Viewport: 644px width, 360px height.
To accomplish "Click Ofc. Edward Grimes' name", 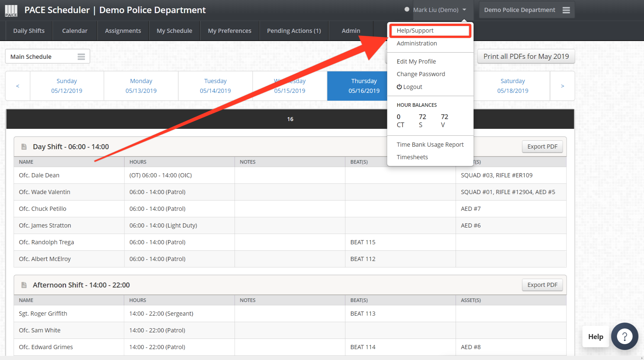I will click(46, 347).
